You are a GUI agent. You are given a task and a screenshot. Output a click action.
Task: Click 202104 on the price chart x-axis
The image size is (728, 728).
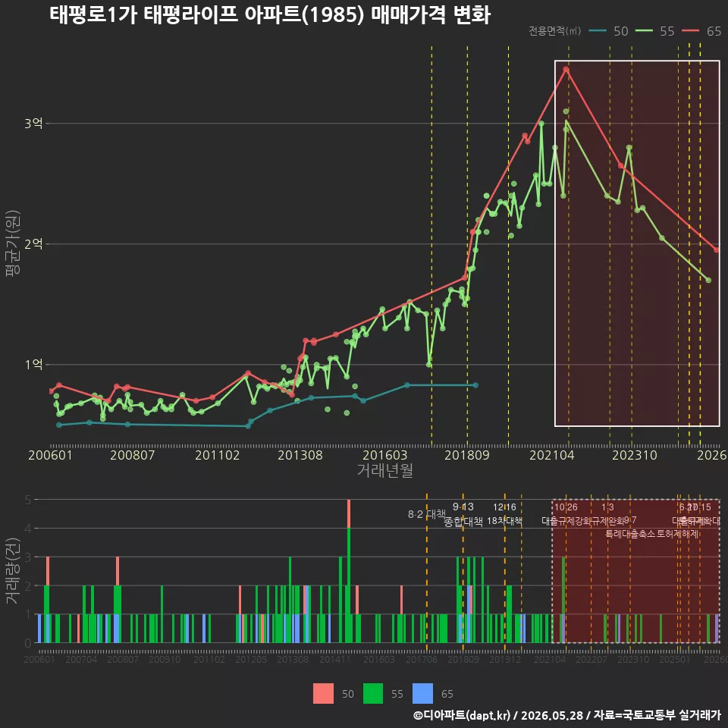pos(552,455)
